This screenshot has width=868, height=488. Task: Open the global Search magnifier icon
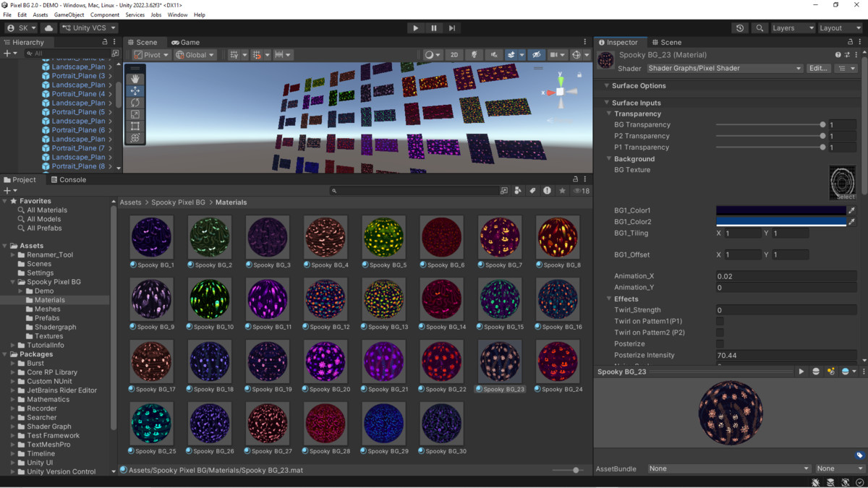[759, 28]
